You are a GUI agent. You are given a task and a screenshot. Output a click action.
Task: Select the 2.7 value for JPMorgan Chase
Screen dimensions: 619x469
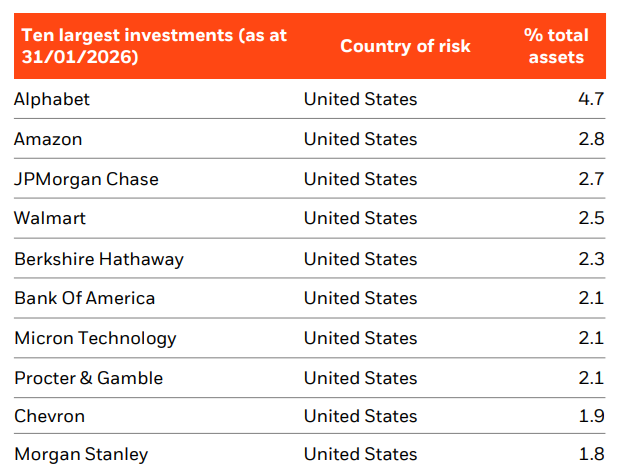(592, 179)
